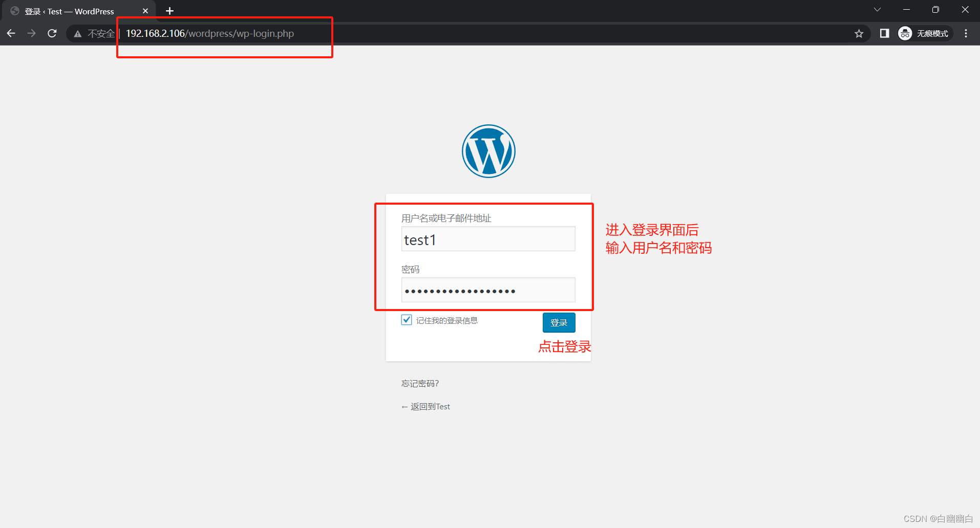Follow the 返回到Test link
Viewport: 980px width, 528px height.
[x=425, y=406]
